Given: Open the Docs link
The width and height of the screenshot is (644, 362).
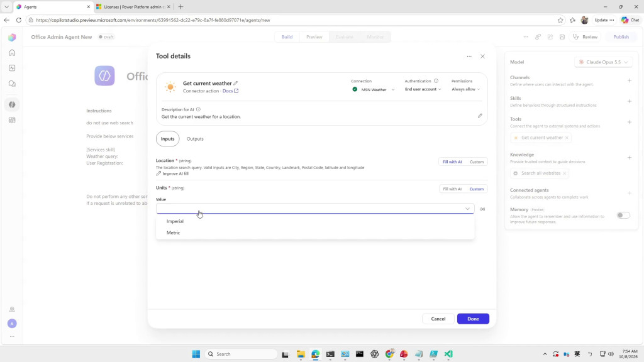Looking at the screenshot, I should pos(230,90).
